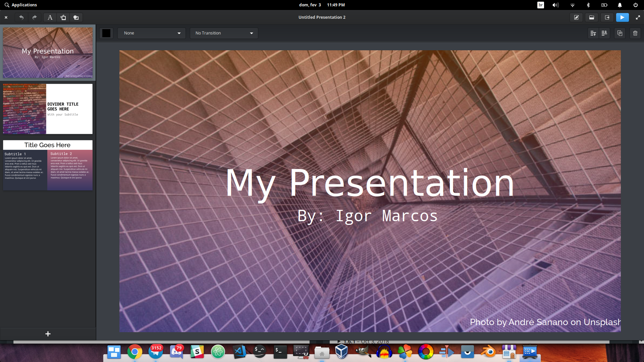
Task: Open the Applications menu in top panel
Action: (21, 5)
